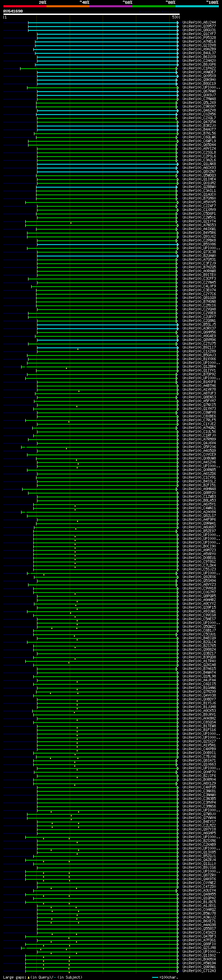Open hit UniRef100_A9HN48
Image resolution: width=222 pixels, height=980 pixels.
tap(199, 489)
